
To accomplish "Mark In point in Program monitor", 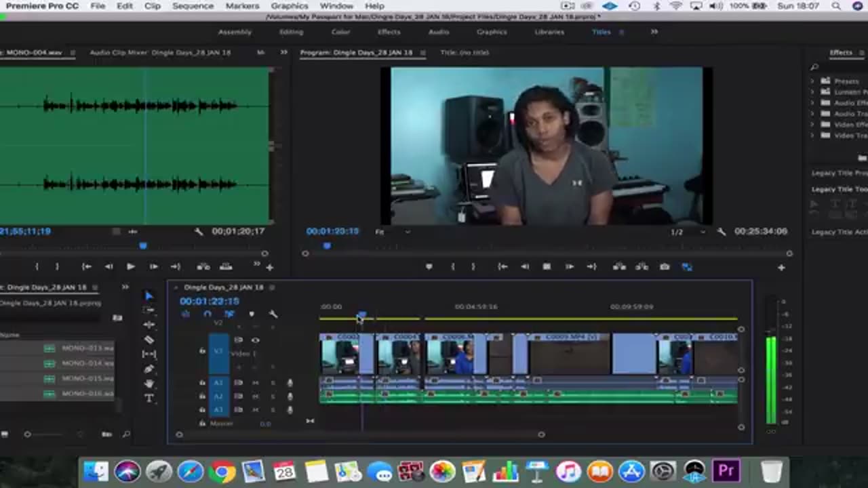I will click(x=452, y=267).
